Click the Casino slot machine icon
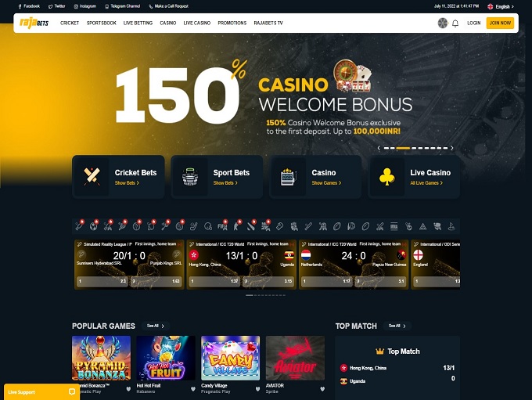532x400 pixels. click(x=289, y=177)
